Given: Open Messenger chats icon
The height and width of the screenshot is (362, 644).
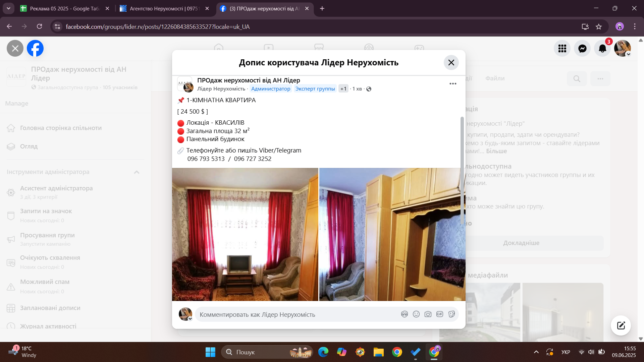Looking at the screenshot, I should 582,49.
